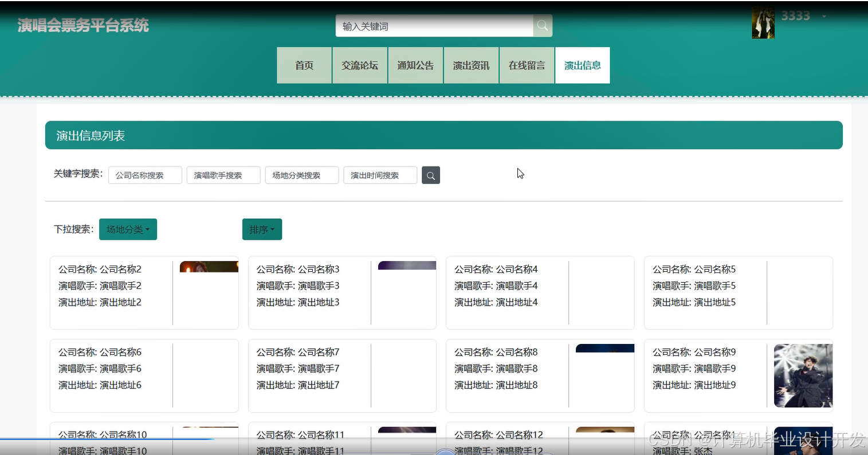Viewport: 868px width, 455px height.
Task: Click the text 公司名称: 公司名称8
Action: pos(496,352)
